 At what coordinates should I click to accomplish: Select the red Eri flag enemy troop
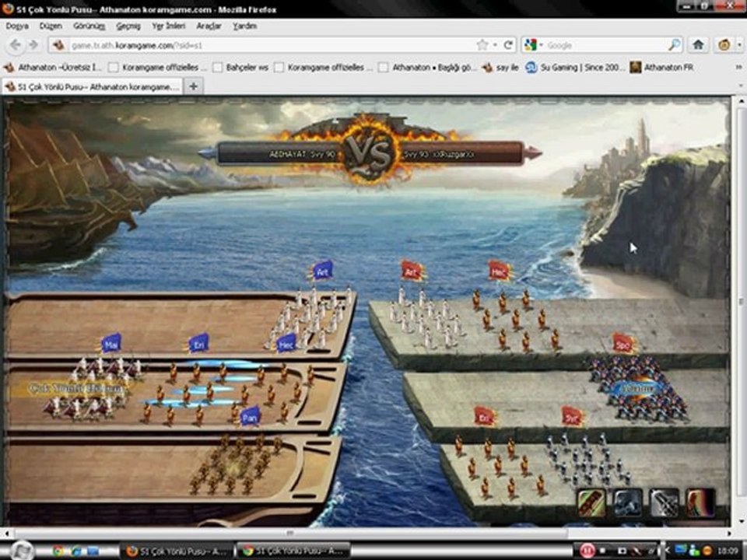click(x=485, y=417)
